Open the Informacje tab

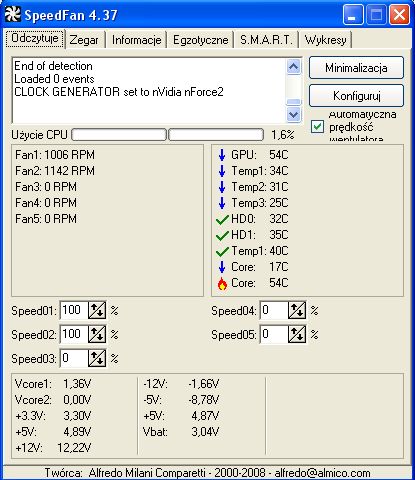137,40
